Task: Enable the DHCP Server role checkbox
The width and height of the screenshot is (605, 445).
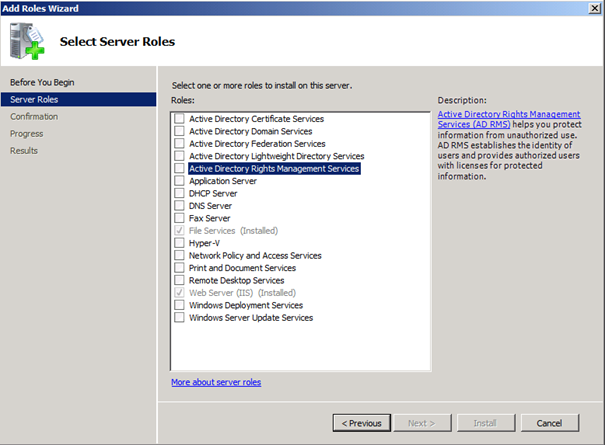Action: 179,193
